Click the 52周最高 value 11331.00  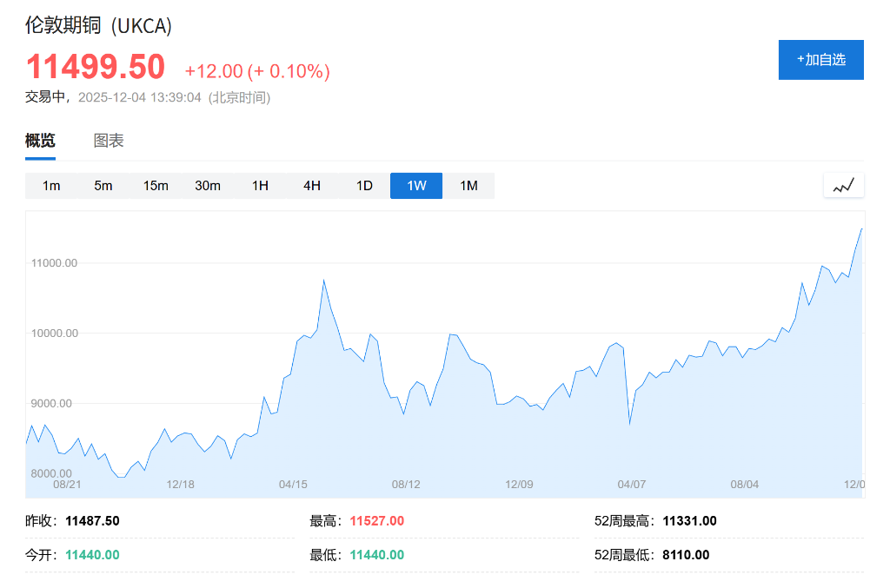[691, 520]
